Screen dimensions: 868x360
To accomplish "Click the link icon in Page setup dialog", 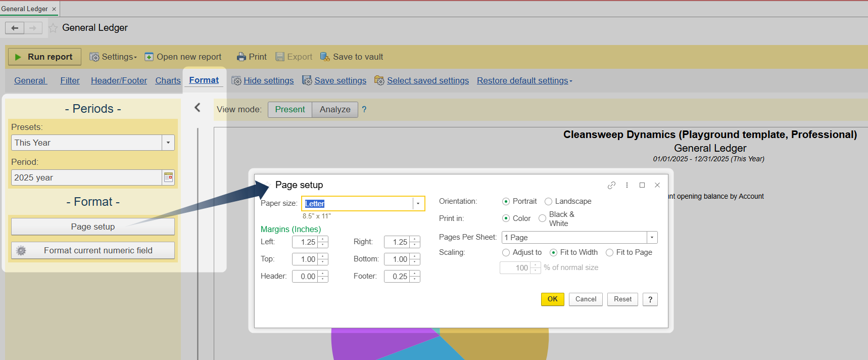I will [611, 185].
